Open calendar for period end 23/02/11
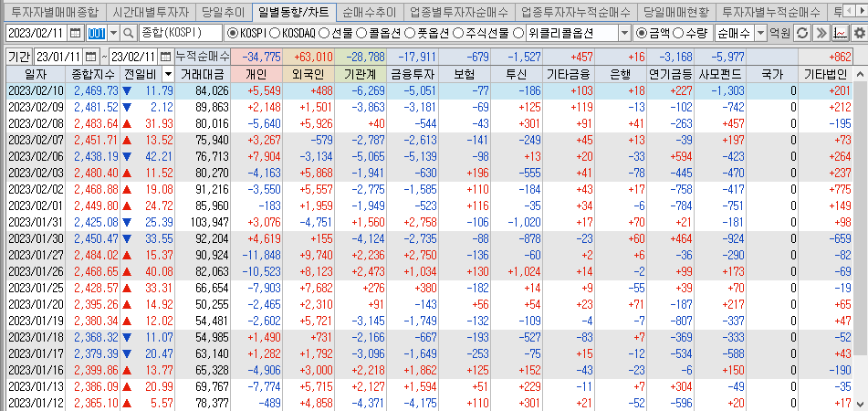Screen dimensions: 868x411 165,57
